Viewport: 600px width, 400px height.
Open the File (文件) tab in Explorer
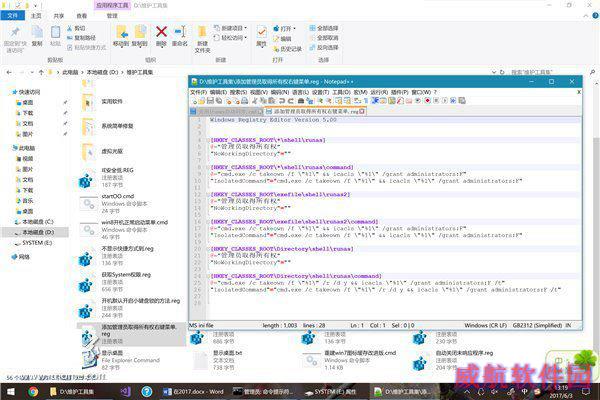pyautogui.click(x=13, y=16)
